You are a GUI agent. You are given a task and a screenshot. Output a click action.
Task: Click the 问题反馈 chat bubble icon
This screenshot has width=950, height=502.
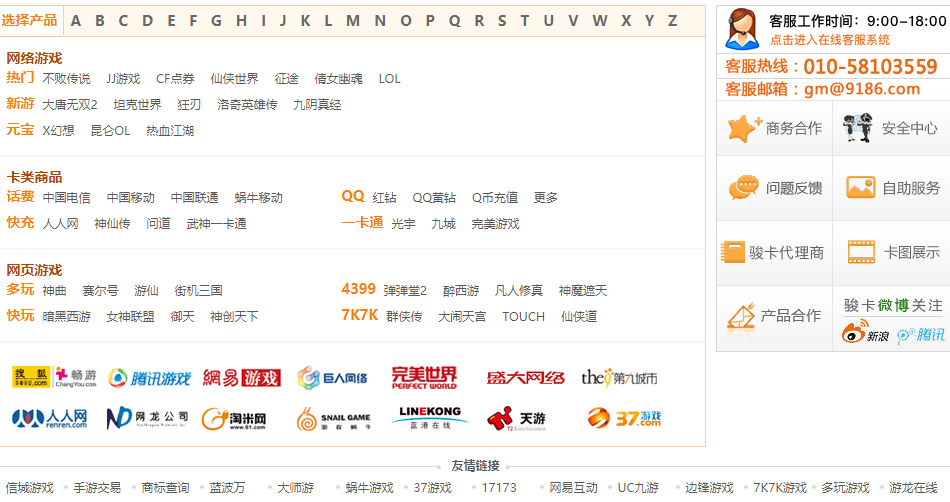click(743, 188)
